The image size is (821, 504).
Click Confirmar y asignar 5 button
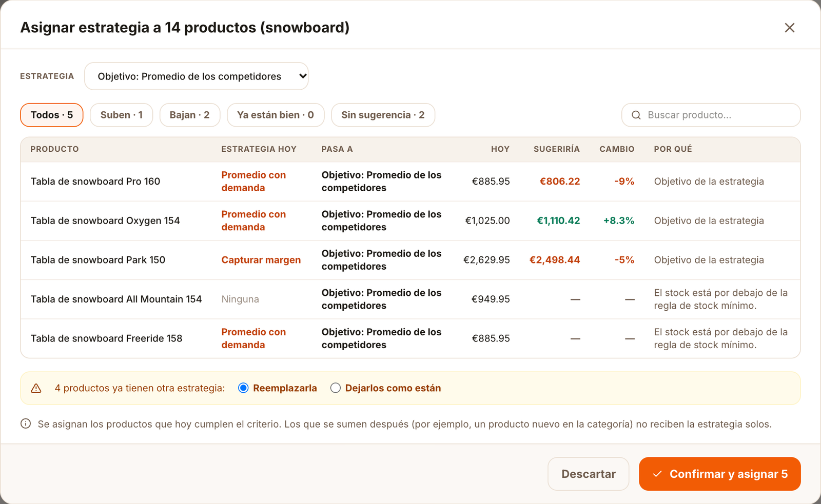point(719,474)
